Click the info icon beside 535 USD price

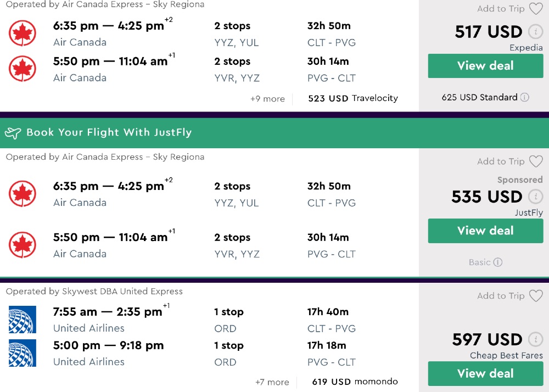tap(535, 197)
